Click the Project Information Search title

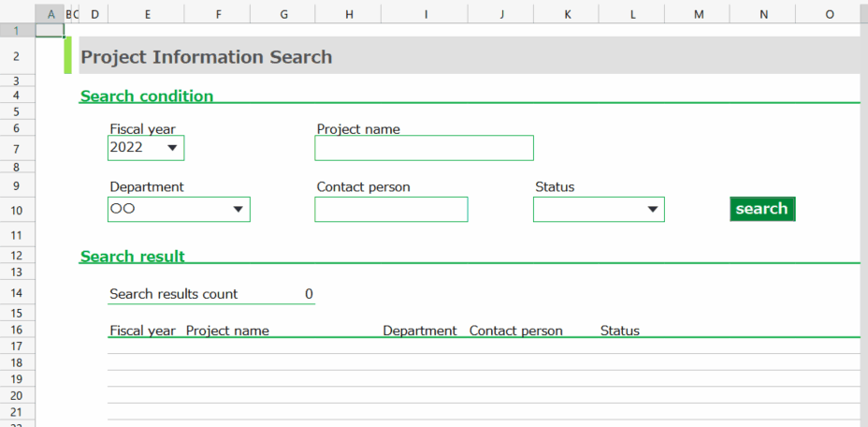[x=207, y=57]
